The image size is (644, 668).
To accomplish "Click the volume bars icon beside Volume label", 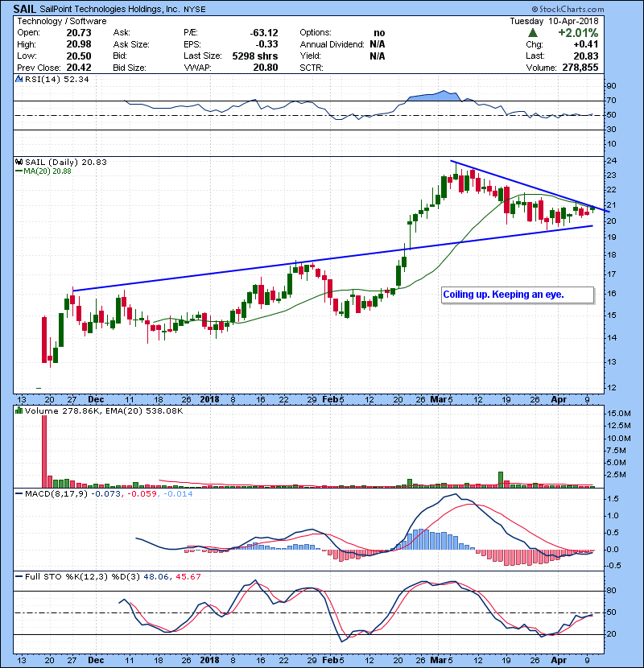I will [19, 410].
